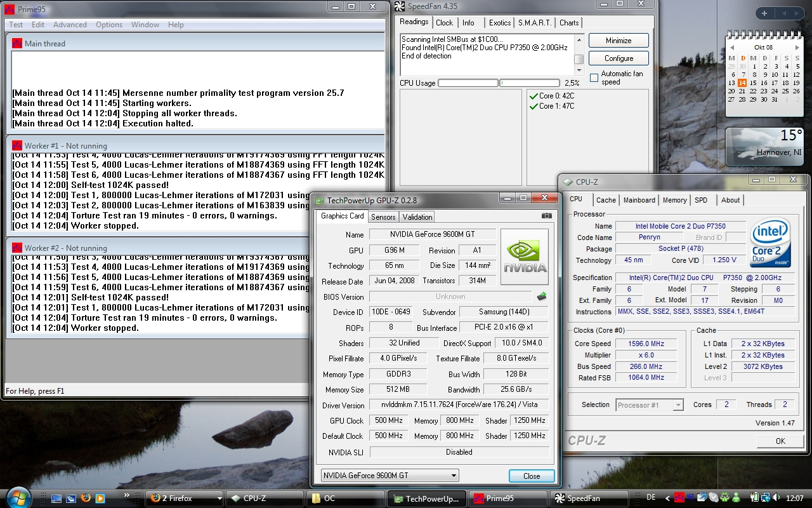Open the Help menu in Prime95
The image size is (812, 508).
click(176, 25)
